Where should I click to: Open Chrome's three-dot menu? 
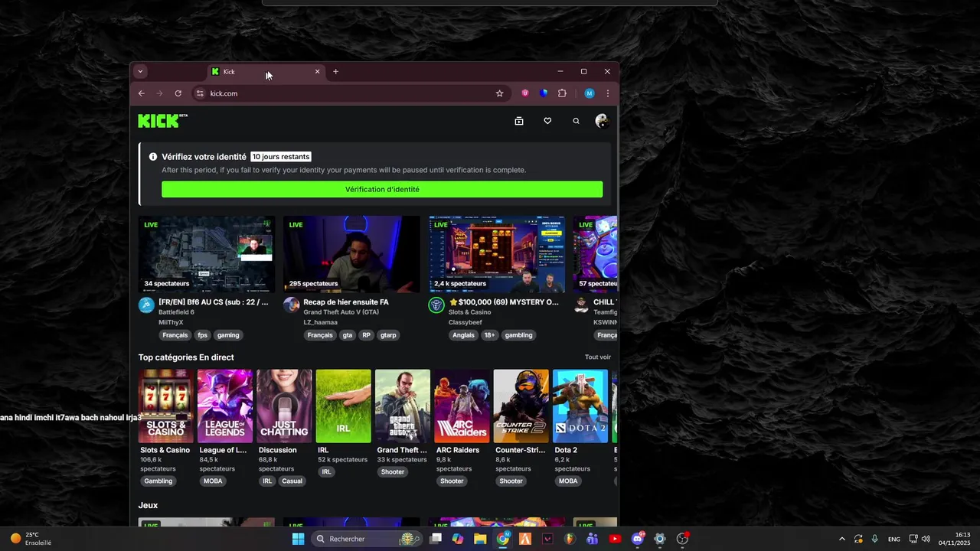608,93
